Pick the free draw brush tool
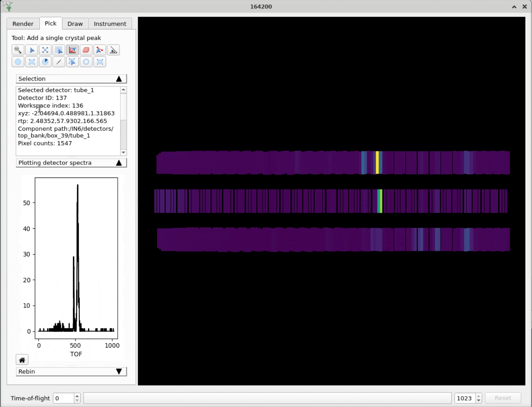532x407 pixels. coord(59,62)
